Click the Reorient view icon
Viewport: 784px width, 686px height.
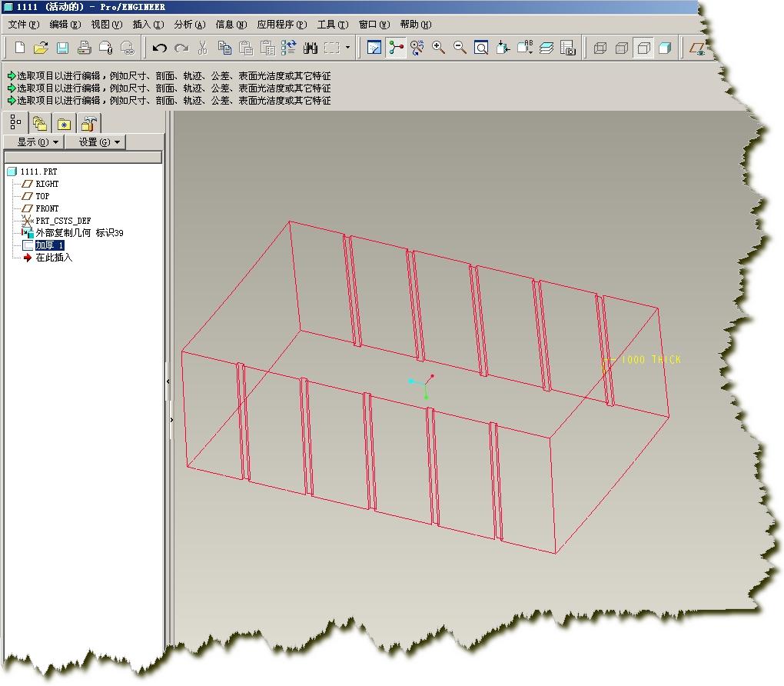click(503, 48)
